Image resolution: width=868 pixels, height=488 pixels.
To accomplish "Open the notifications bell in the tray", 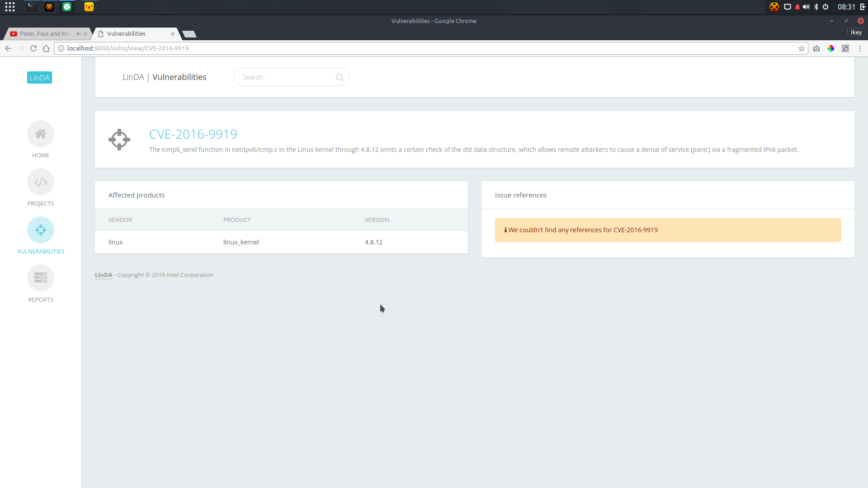I will pyautogui.click(x=797, y=7).
